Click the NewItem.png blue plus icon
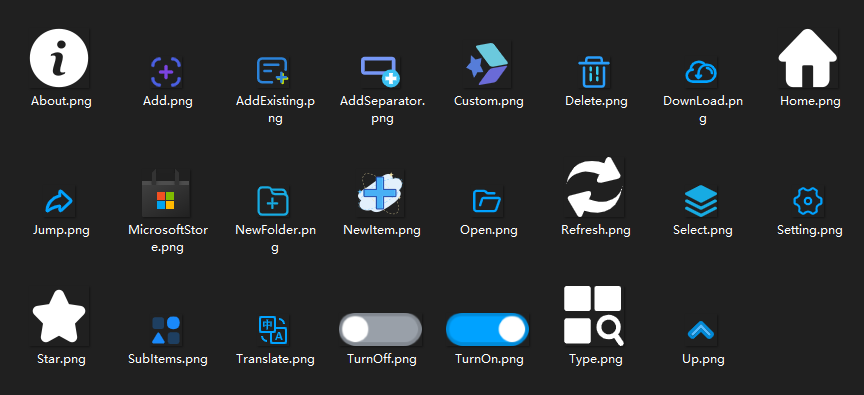Image resolution: width=864 pixels, height=395 pixels. pyautogui.click(x=380, y=193)
